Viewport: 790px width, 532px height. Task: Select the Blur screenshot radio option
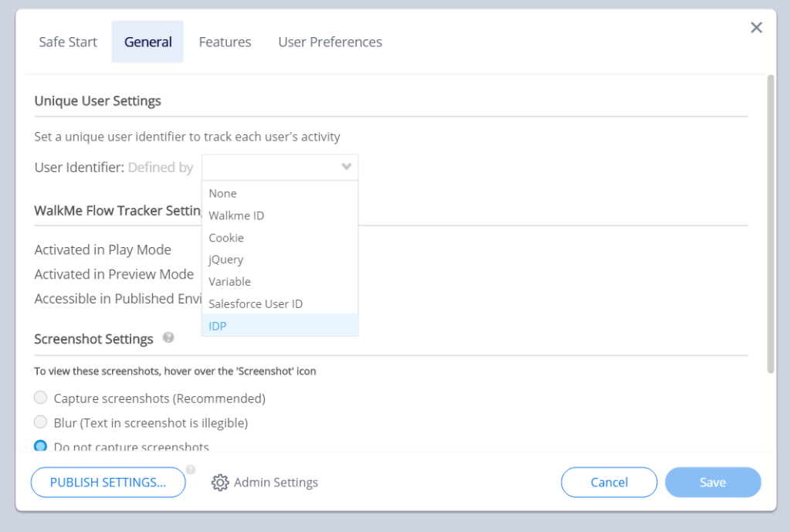click(x=41, y=422)
